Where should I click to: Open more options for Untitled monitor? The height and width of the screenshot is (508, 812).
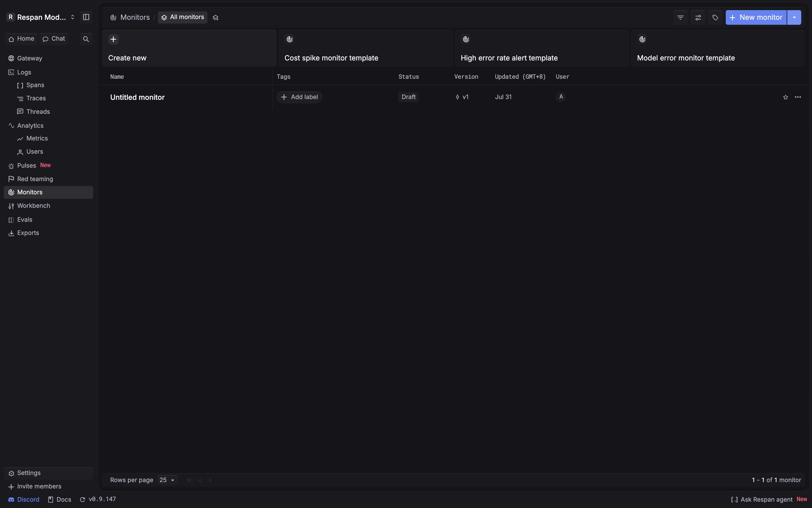tap(798, 97)
